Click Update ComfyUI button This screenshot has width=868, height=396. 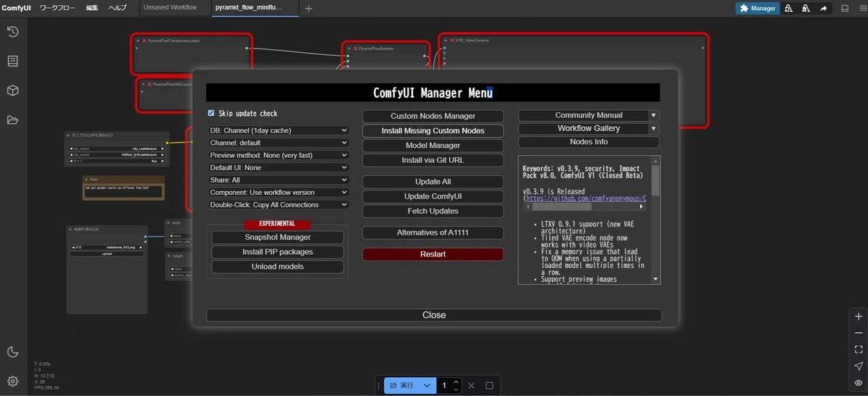pyautogui.click(x=433, y=196)
